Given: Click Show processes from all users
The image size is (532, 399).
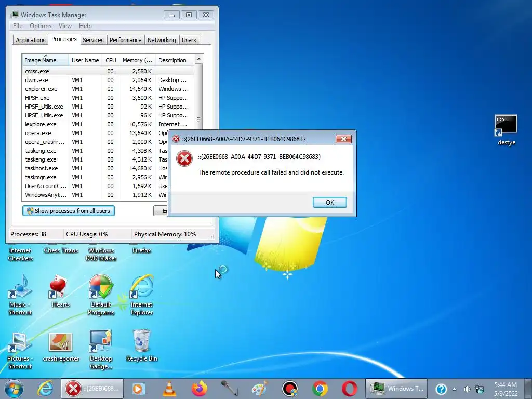Looking at the screenshot, I should [69, 211].
